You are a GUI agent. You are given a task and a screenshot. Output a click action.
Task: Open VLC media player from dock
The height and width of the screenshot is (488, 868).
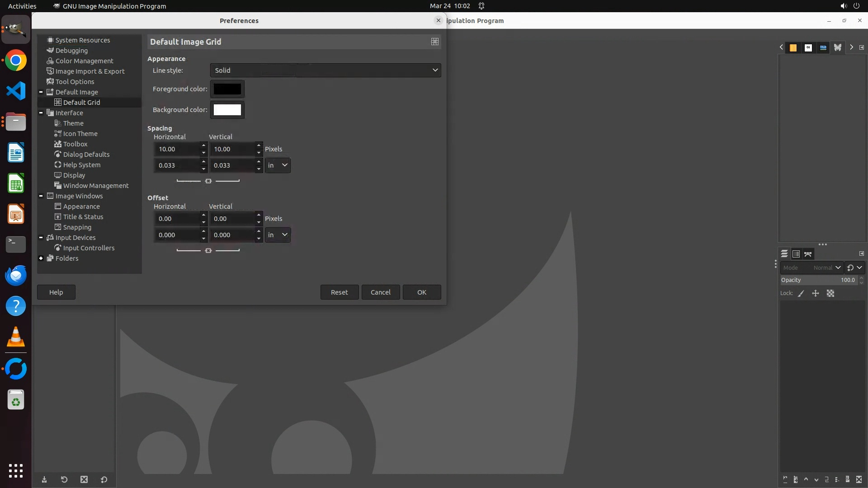[16, 337]
